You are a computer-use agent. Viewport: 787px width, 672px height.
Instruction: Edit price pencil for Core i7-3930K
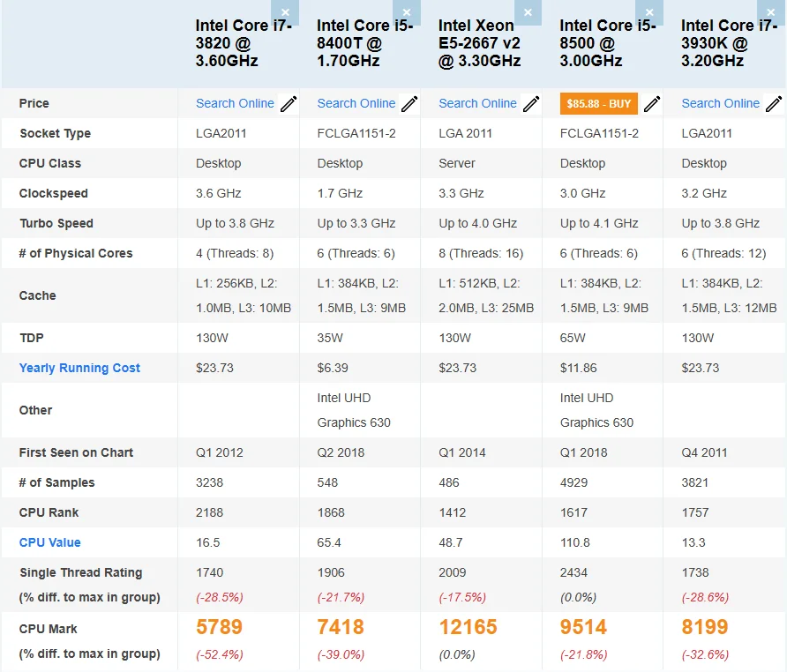[774, 104]
